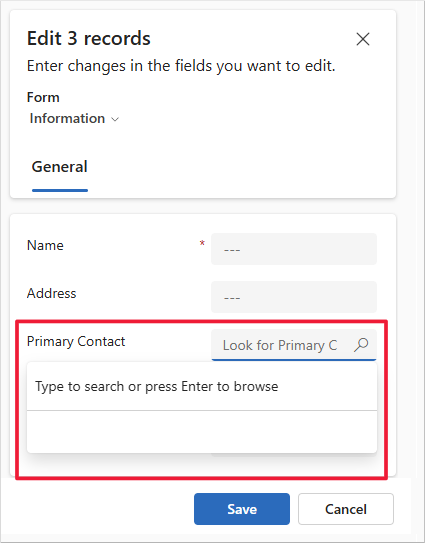Click the Form label above Information
425x543 pixels.
[x=43, y=97]
